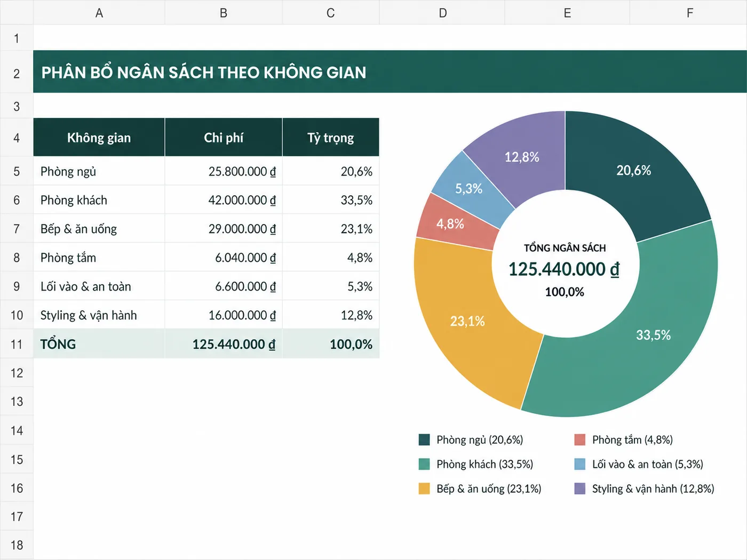Select the 'Lối vào & an toàn' cell
This screenshot has width=747, height=560.
(x=99, y=286)
